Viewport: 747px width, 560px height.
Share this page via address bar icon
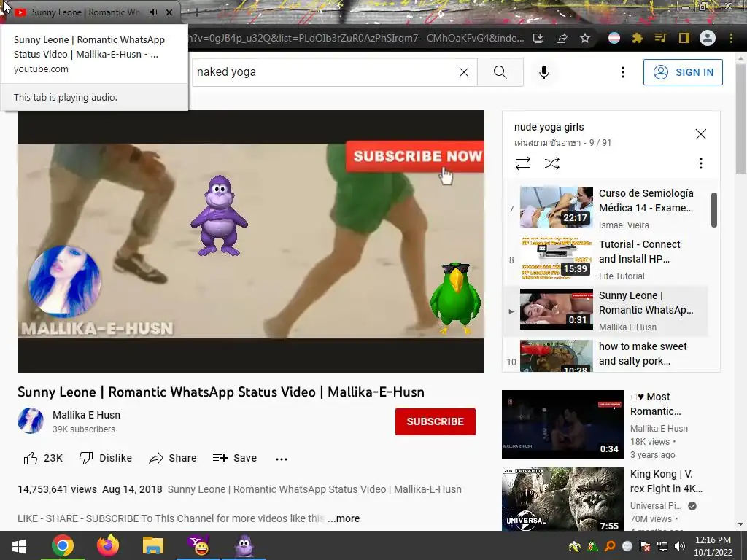(562, 38)
